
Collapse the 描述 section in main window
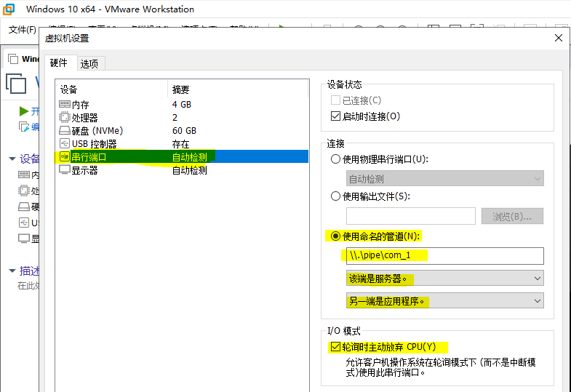pyautogui.click(x=12, y=271)
